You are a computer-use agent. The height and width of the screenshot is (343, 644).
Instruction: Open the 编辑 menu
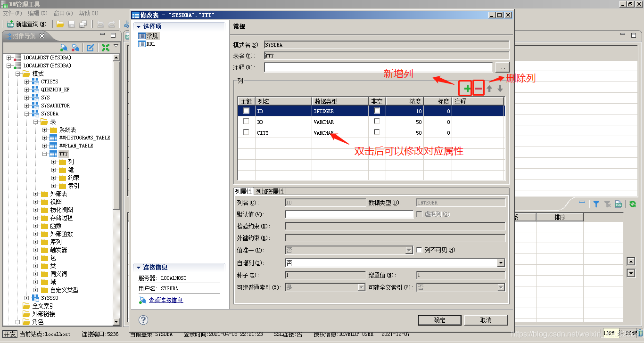coord(37,13)
